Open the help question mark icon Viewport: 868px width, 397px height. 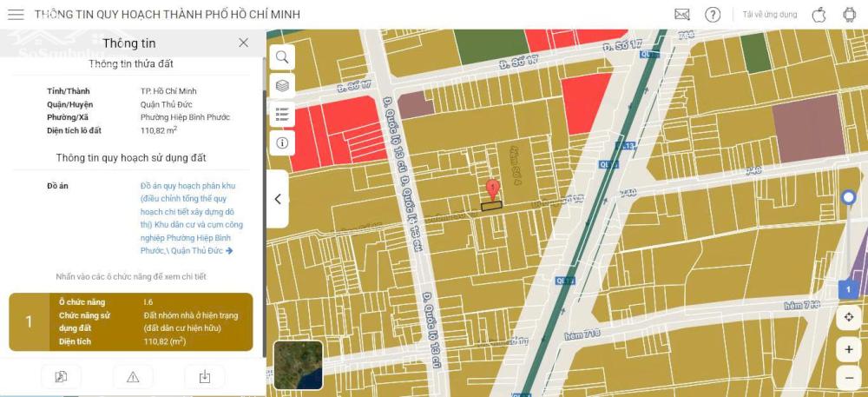(x=713, y=15)
